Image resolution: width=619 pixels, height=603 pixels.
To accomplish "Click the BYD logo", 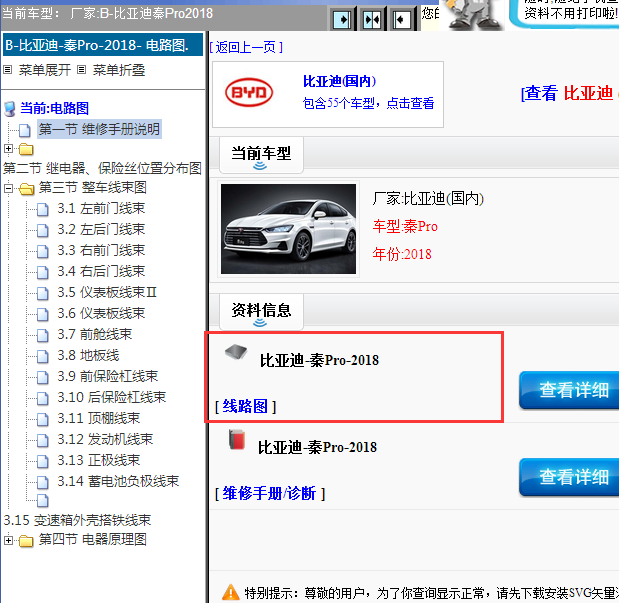I will [x=249, y=92].
